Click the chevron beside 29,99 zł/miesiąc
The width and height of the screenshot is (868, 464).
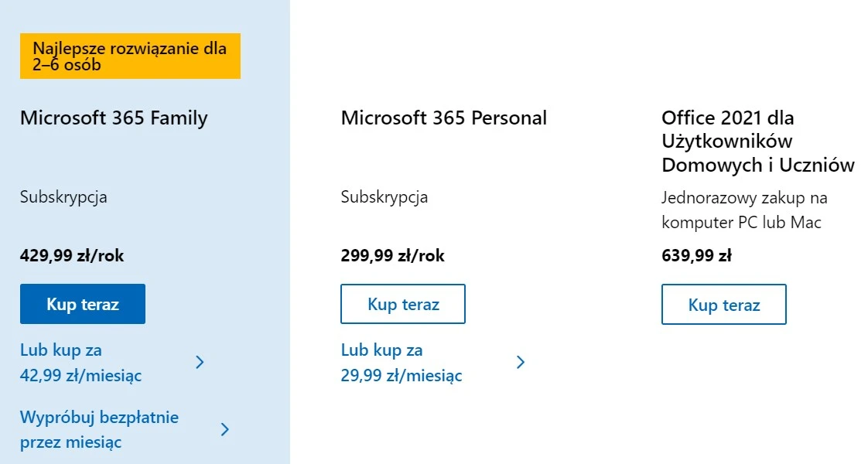click(521, 362)
